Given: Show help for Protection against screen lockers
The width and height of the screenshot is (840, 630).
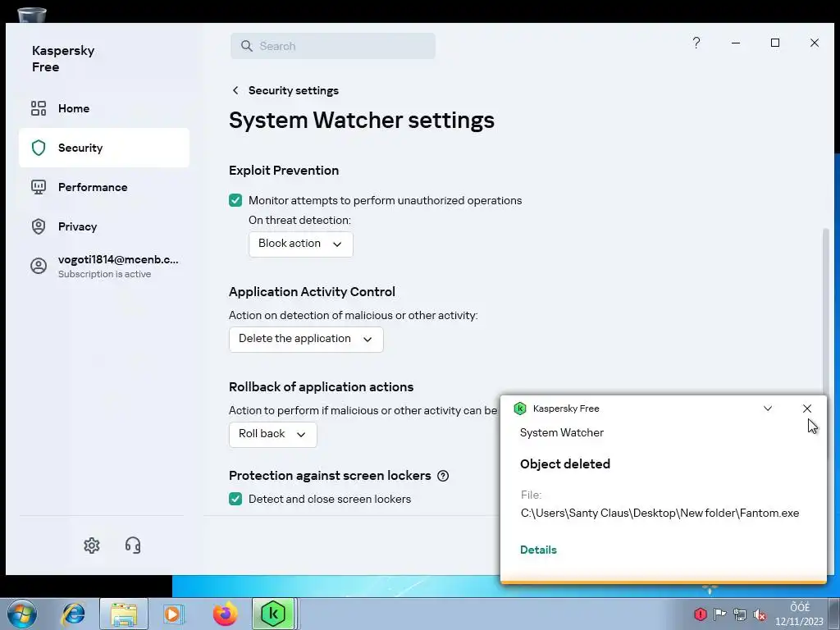Looking at the screenshot, I should pyautogui.click(x=443, y=476).
